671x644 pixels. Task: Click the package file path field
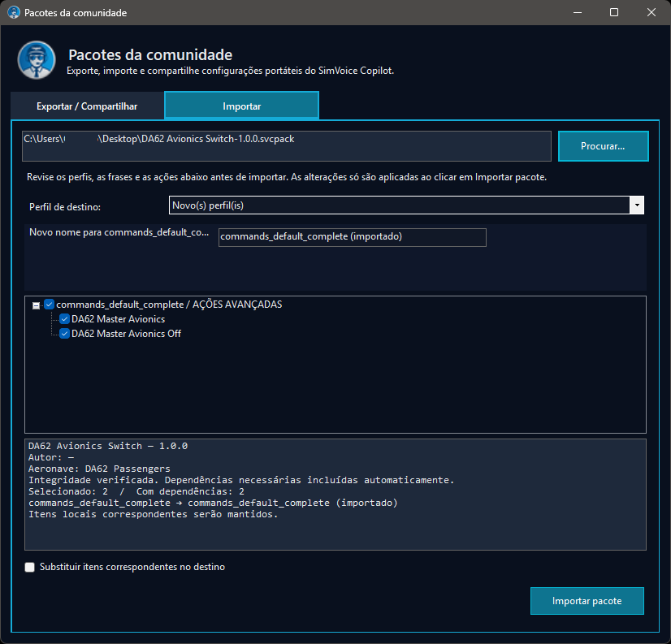286,146
